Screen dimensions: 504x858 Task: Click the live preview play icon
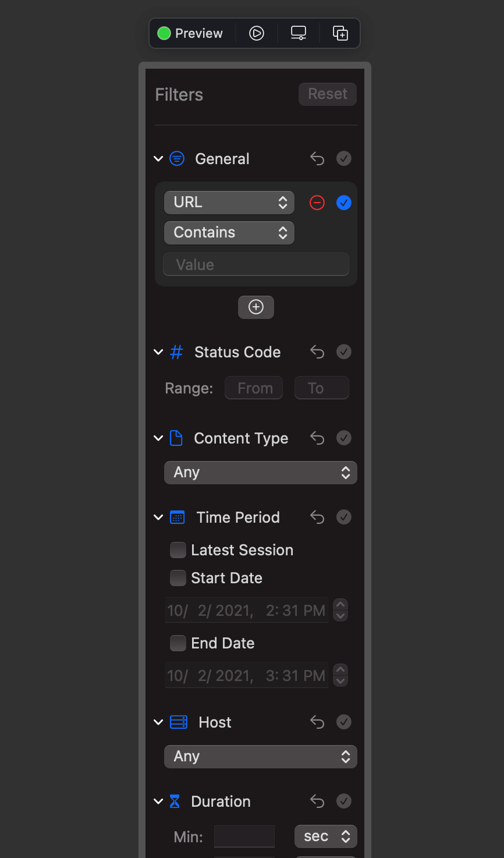click(257, 33)
